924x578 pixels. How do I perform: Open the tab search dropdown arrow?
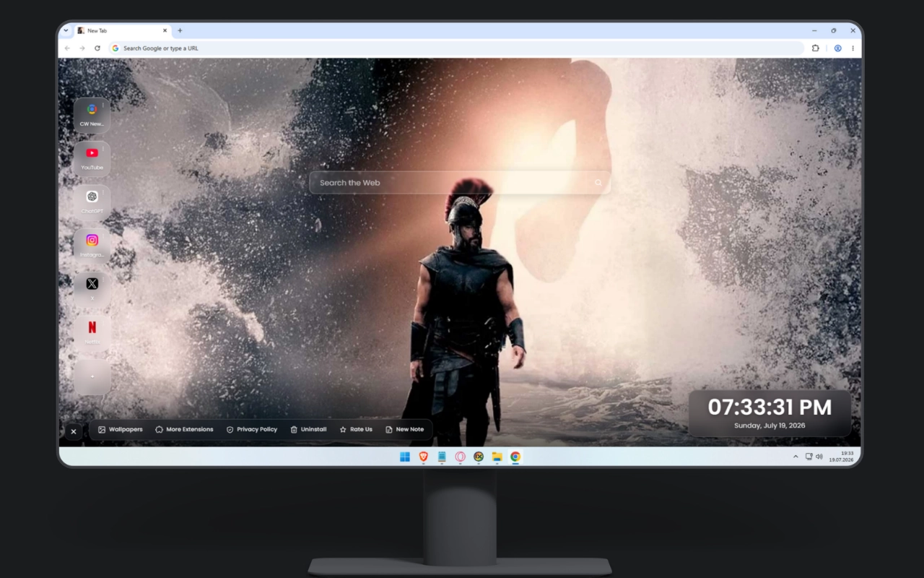66,30
